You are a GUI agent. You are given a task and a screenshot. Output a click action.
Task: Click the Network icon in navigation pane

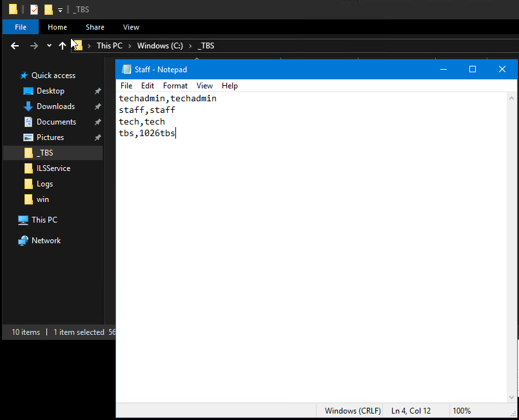[x=23, y=241]
